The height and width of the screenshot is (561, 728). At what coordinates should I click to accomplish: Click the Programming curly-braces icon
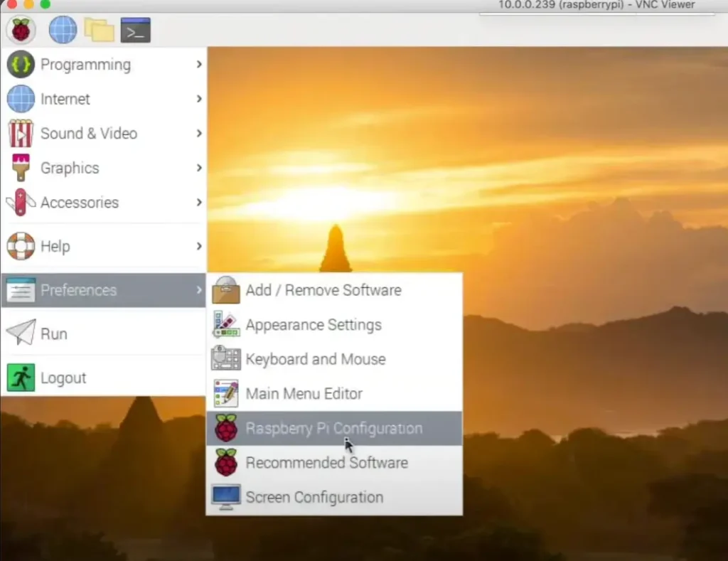(21, 64)
